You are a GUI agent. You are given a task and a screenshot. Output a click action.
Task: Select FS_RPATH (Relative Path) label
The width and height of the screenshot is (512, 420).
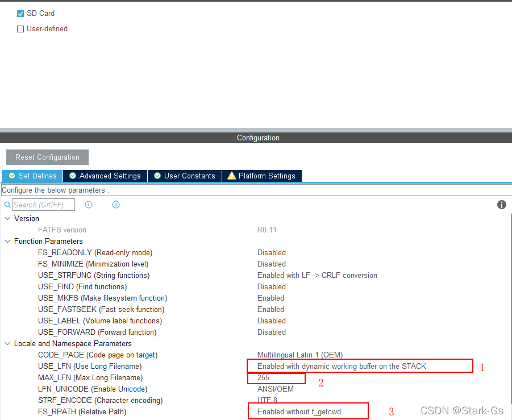pyautogui.click(x=82, y=412)
